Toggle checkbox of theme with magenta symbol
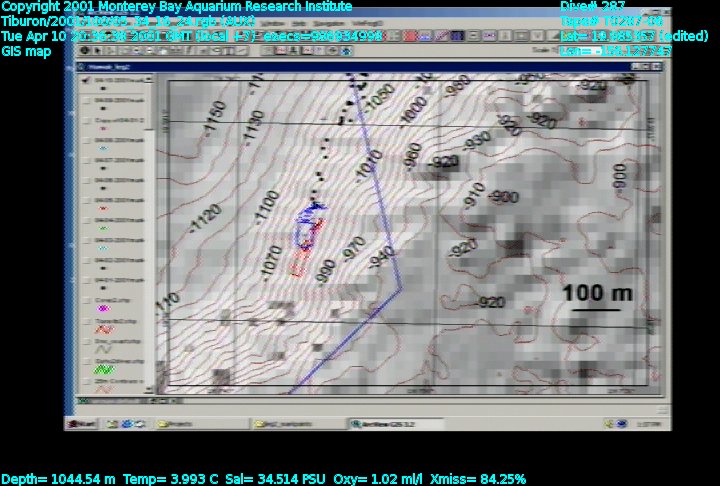 [86, 301]
